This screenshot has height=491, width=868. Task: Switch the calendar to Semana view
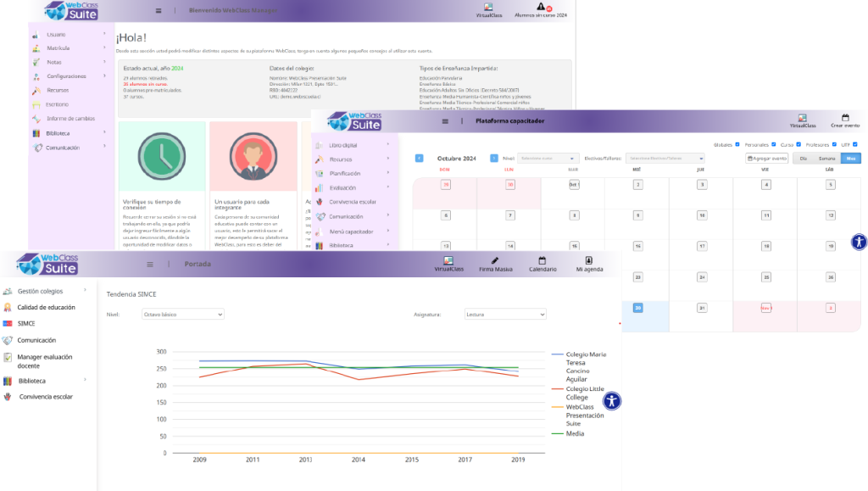coord(827,159)
